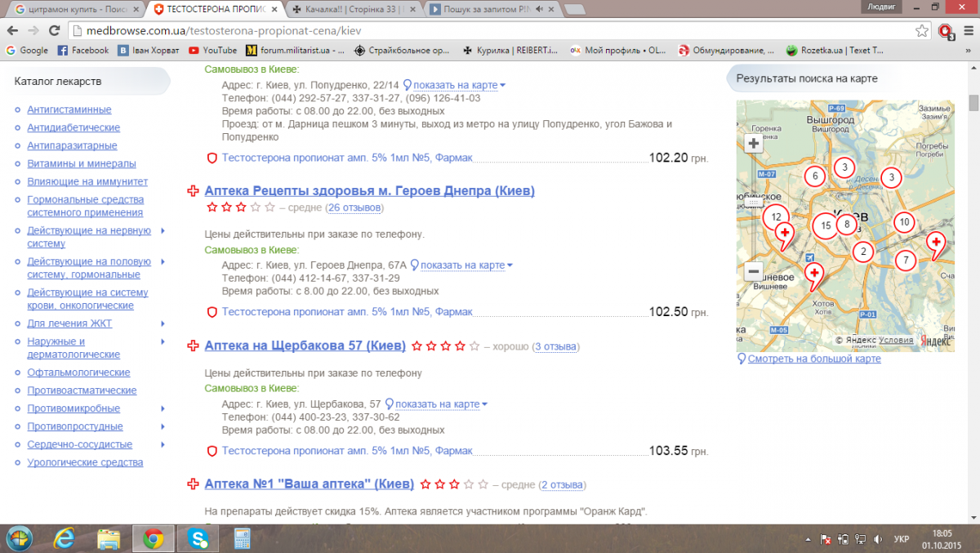Viewport: 980px width, 553px height.
Task: Switch keyboard language indicator УКР
Action: click(902, 539)
